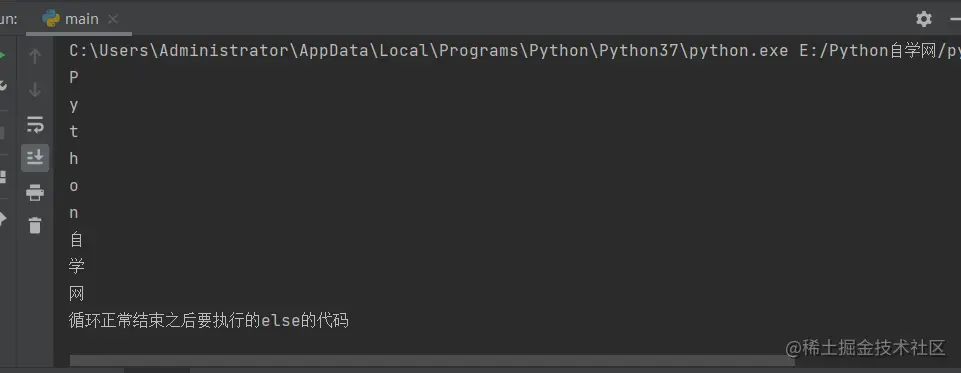Click the "循环正常结束之后要执行的else的代码" output line
This screenshot has height=373, width=961.
[209, 320]
